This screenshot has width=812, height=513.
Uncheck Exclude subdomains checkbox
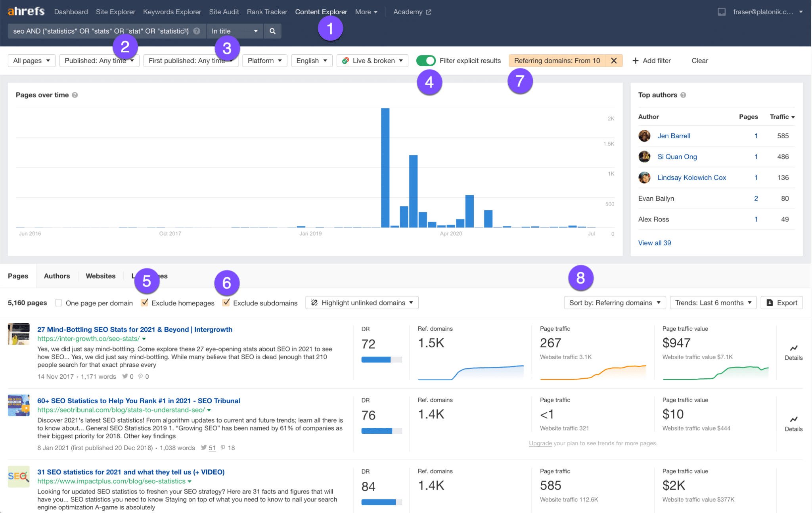[226, 303]
